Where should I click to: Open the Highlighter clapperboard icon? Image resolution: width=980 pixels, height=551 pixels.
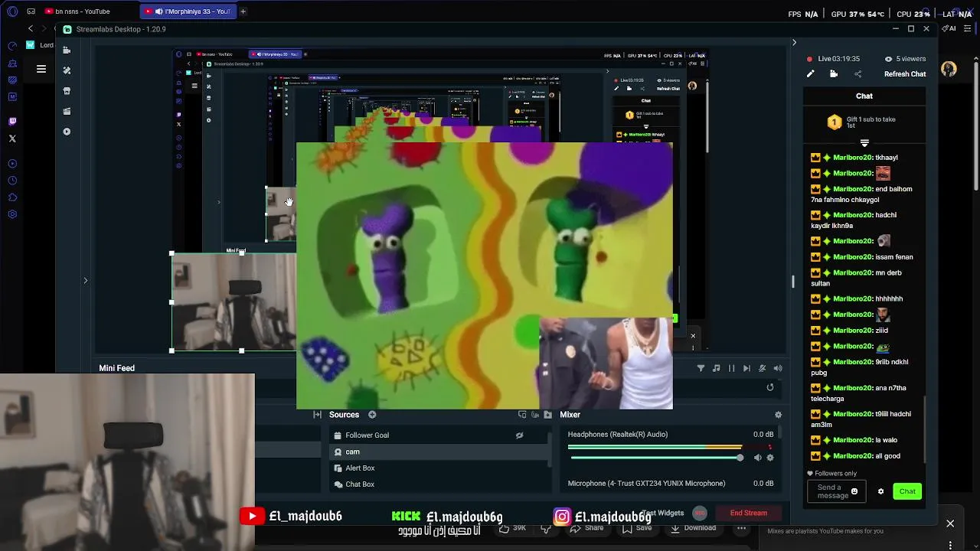tap(67, 111)
